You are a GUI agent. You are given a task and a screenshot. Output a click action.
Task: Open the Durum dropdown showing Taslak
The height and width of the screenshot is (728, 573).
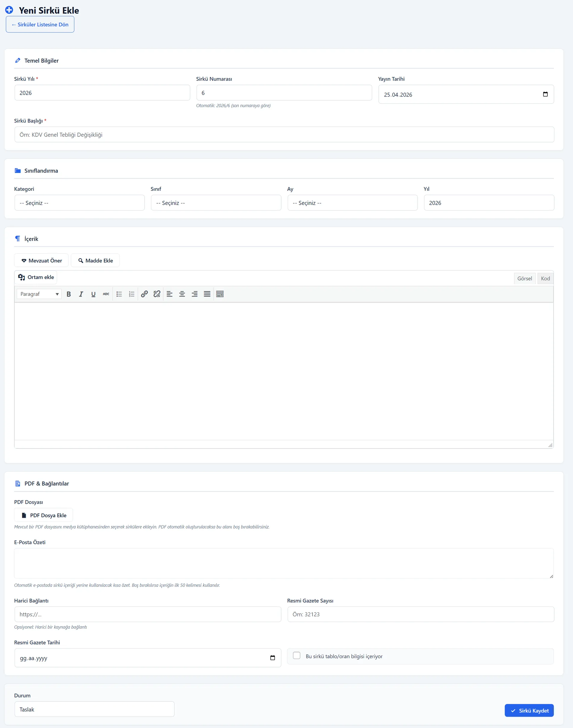[94, 709]
